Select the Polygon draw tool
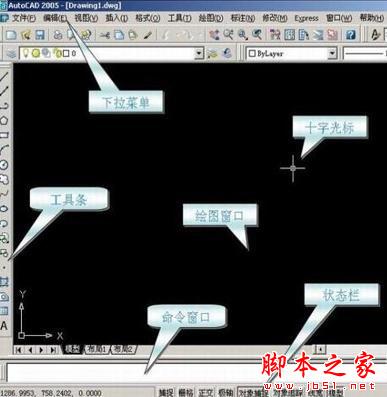Viewport: 387px width, 397px height. (x=4, y=120)
